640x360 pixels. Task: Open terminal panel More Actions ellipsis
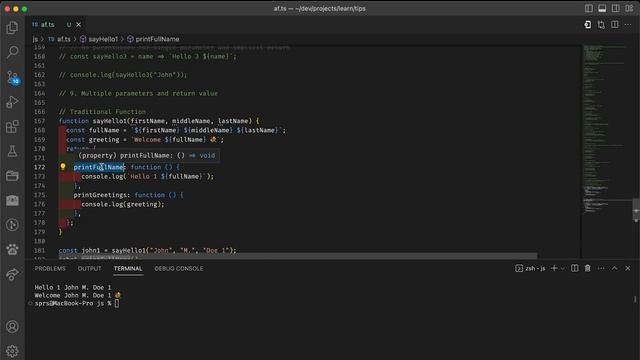601,268
